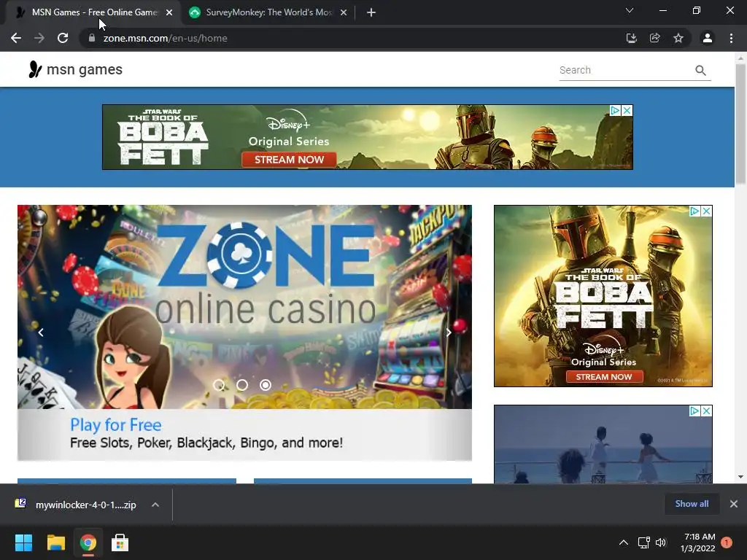Open a new tab with the plus button
Image resolution: width=747 pixels, height=560 pixels.
coord(371,12)
